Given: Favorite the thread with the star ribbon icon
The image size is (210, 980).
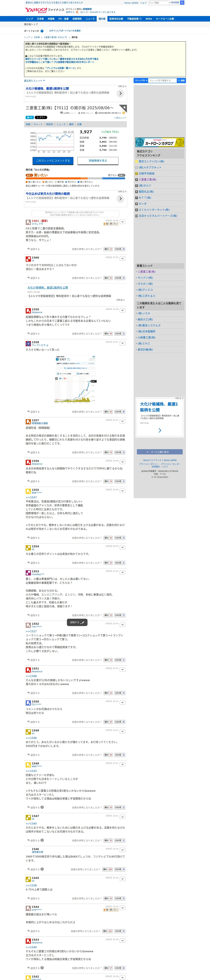Looking at the screenshot, I should click(123, 108).
